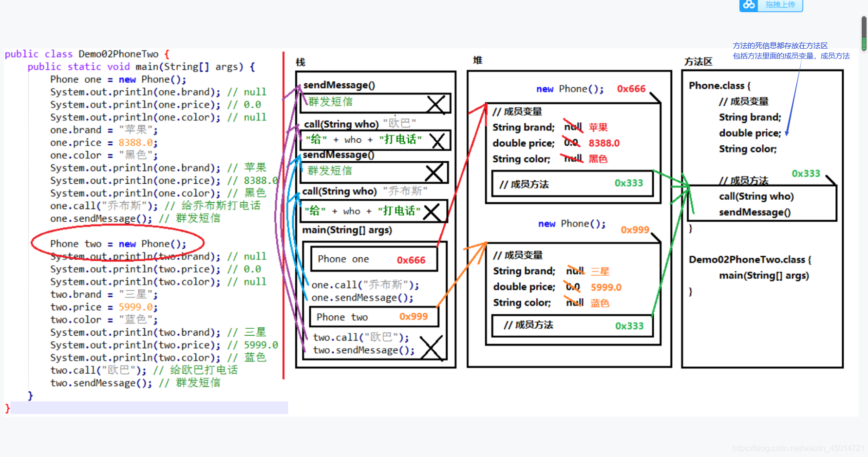Click the blue note 包括方法里面的成员变量，成员方法

[x=792, y=56]
